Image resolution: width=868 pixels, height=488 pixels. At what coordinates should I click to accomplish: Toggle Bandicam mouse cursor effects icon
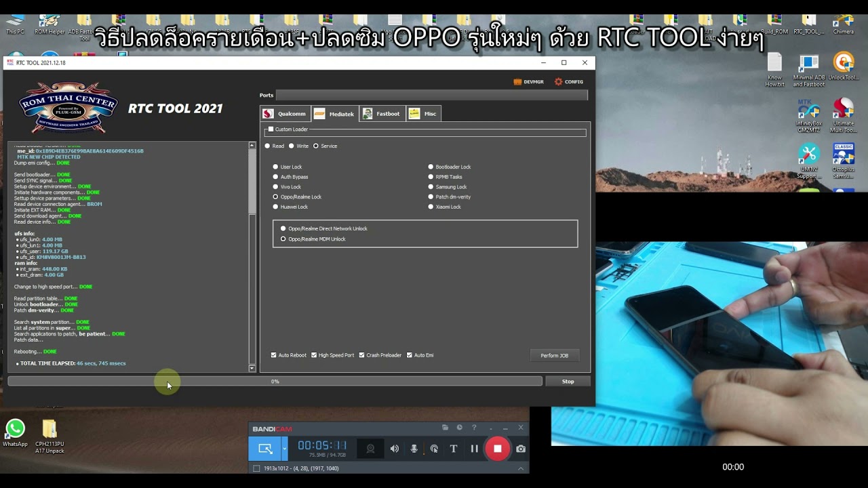(434, 449)
